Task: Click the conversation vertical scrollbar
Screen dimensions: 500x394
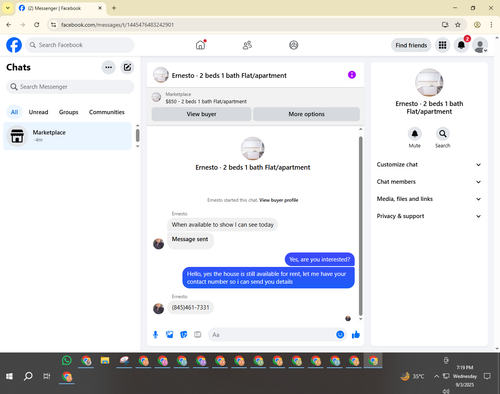Action: 360,225
